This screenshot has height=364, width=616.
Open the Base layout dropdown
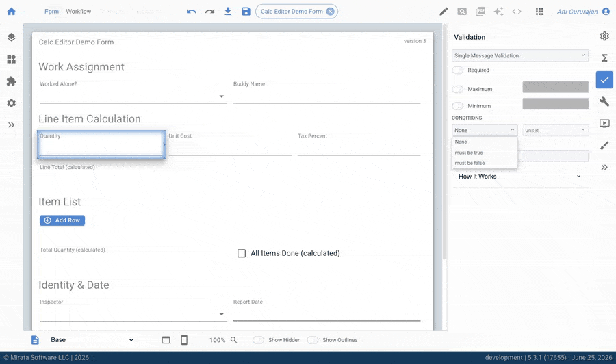[x=92, y=340]
